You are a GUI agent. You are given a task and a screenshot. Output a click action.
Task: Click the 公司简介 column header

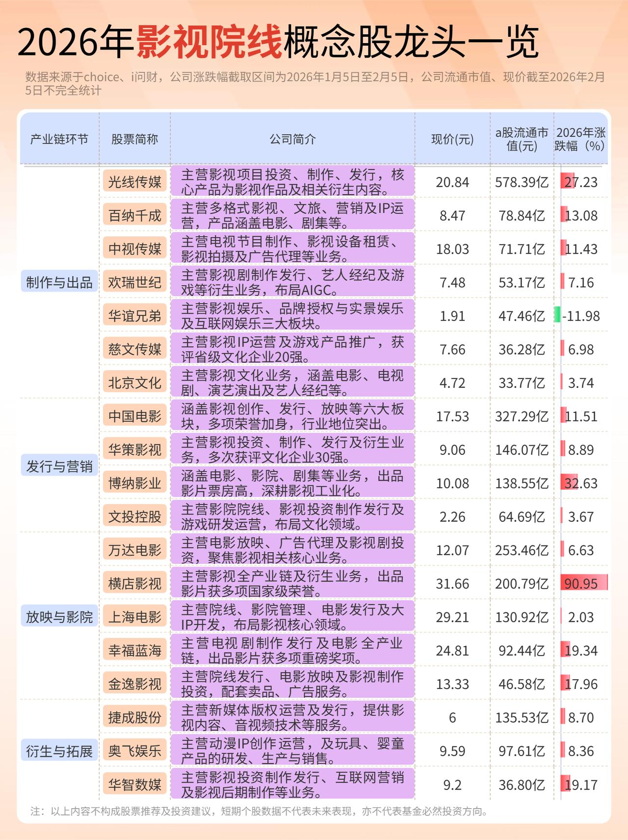[292, 139]
